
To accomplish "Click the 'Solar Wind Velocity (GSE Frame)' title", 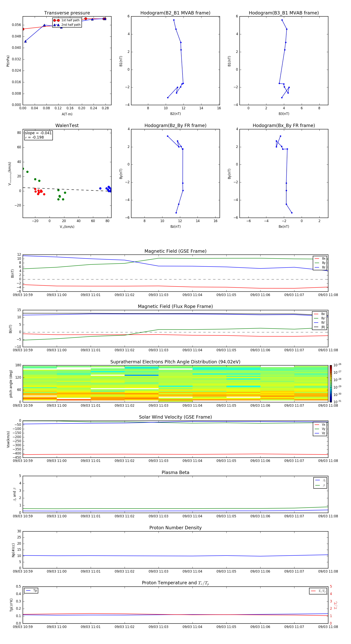I will coord(175,417).
